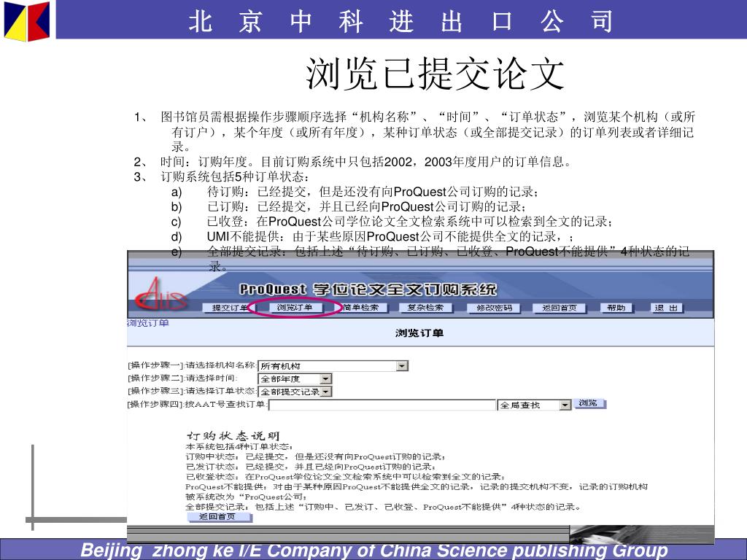
Task: Click the line starting 已发订状态
Action: point(311,467)
